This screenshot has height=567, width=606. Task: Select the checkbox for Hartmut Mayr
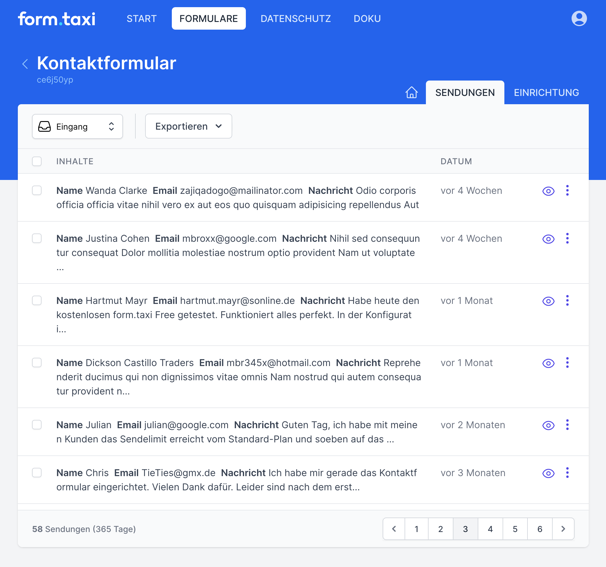point(37,300)
